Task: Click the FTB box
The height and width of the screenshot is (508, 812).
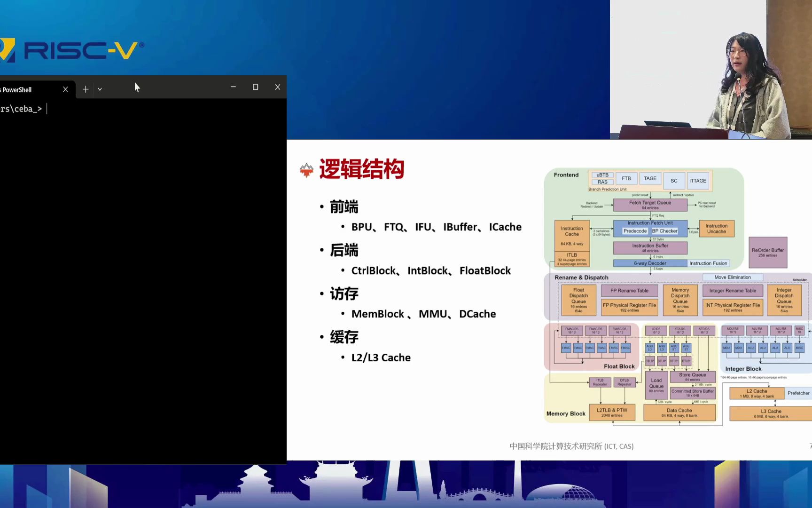Action: [x=626, y=179]
